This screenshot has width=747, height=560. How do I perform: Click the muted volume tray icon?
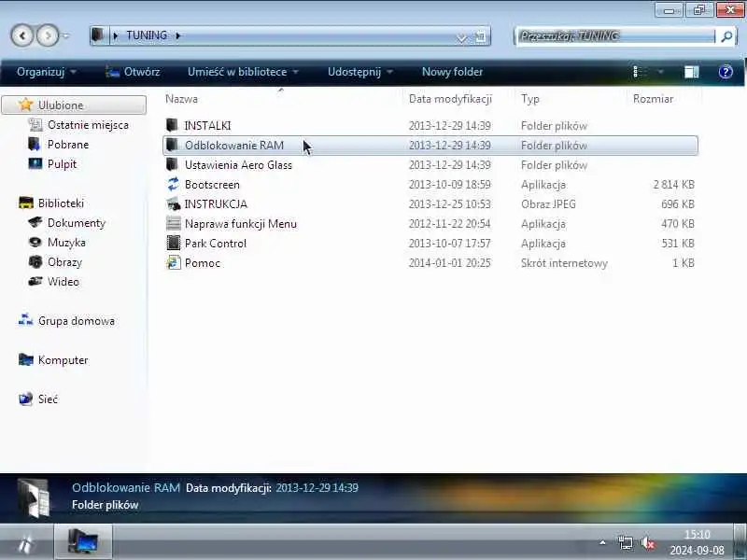coord(648,542)
